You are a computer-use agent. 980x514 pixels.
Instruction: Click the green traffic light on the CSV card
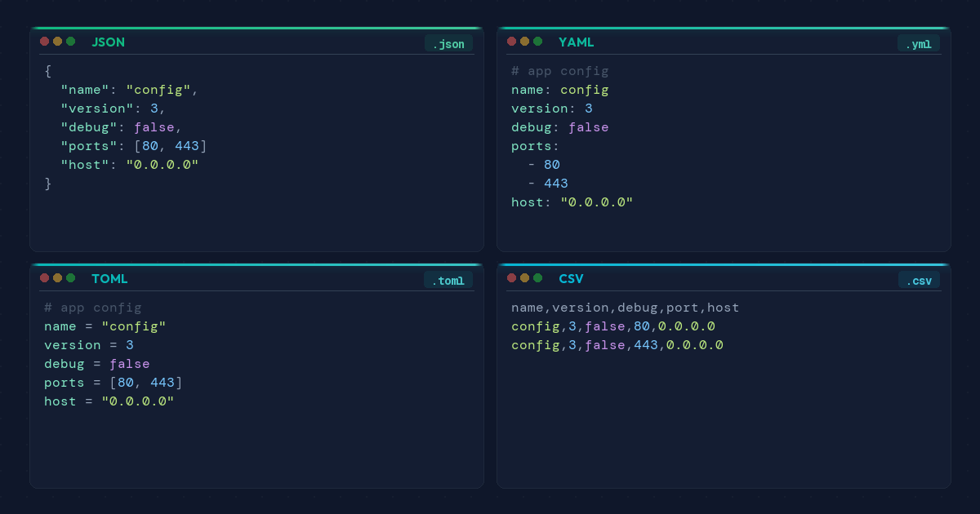[x=538, y=277]
